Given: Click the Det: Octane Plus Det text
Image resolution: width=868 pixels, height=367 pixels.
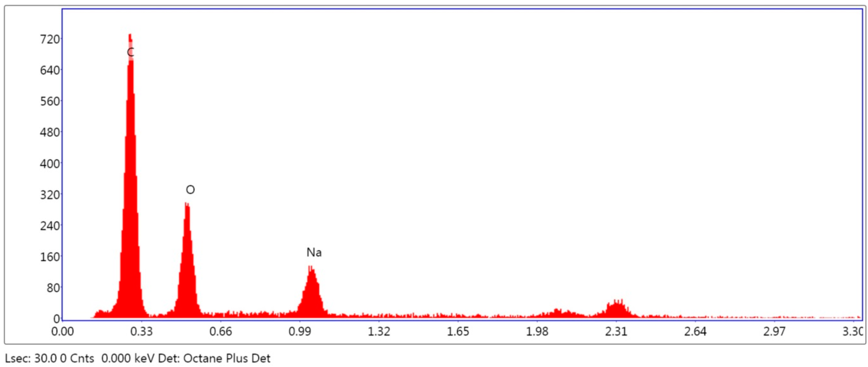Looking at the screenshot, I should 214,359.
